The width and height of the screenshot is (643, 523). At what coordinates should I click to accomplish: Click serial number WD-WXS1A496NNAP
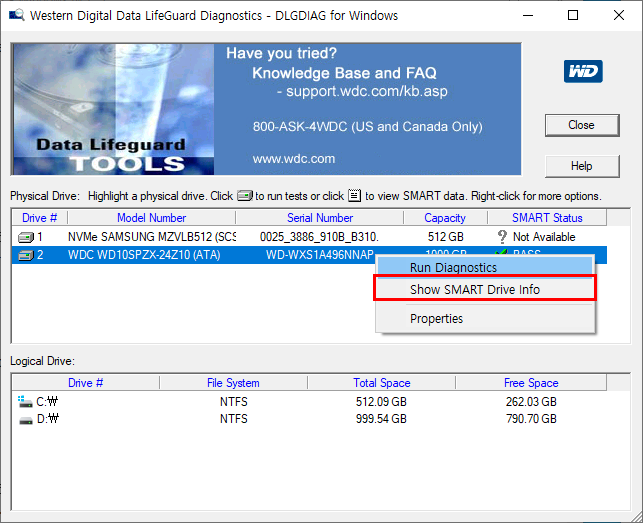click(319, 255)
